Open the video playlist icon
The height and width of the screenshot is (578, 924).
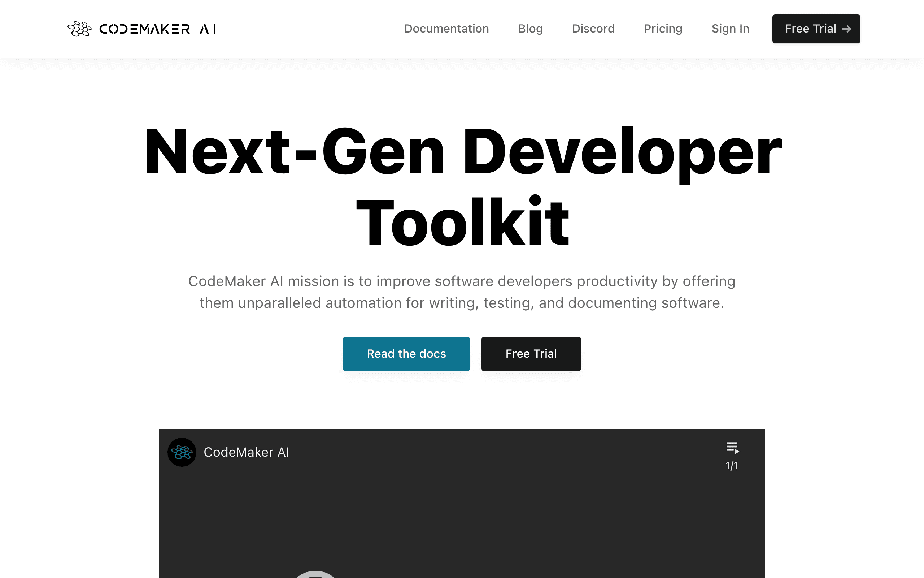tap(732, 447)
